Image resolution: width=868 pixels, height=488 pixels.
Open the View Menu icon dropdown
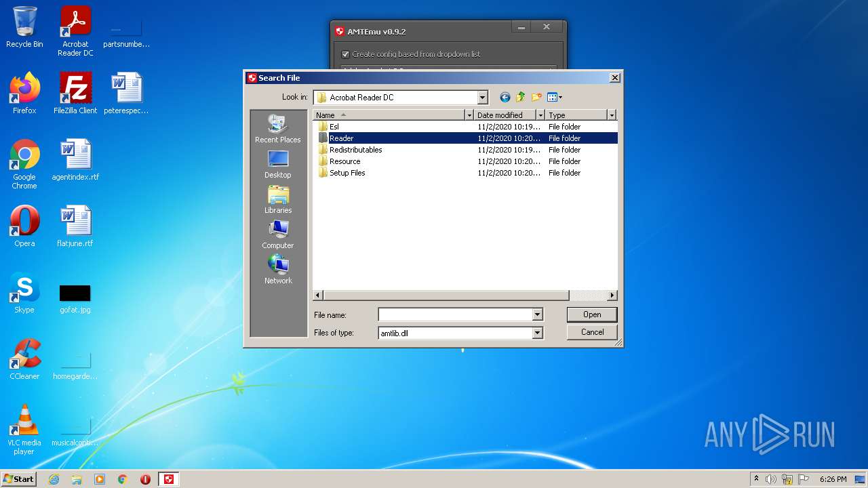click(x=555, y=98)
